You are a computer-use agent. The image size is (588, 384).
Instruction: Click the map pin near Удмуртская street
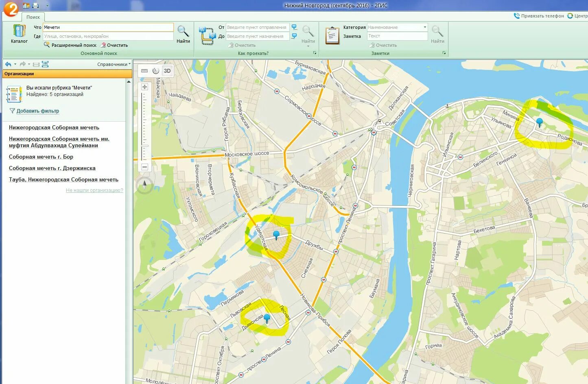(x=276, y=235)
